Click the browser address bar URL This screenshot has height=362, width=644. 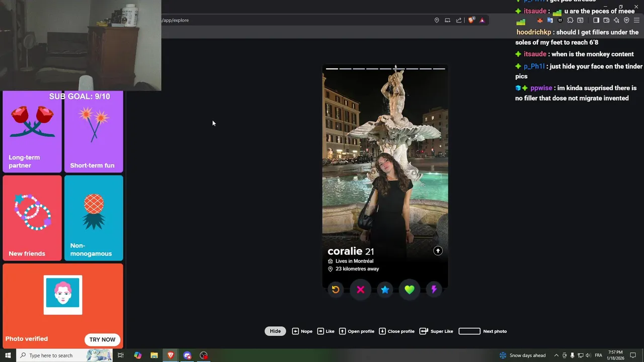(x=176, y=20)
